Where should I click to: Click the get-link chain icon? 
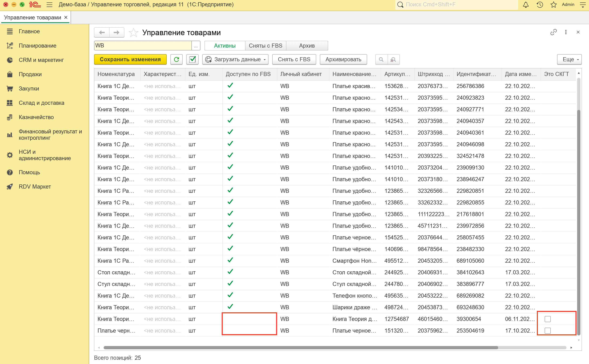pyautogui.click(x=553, y=32)
